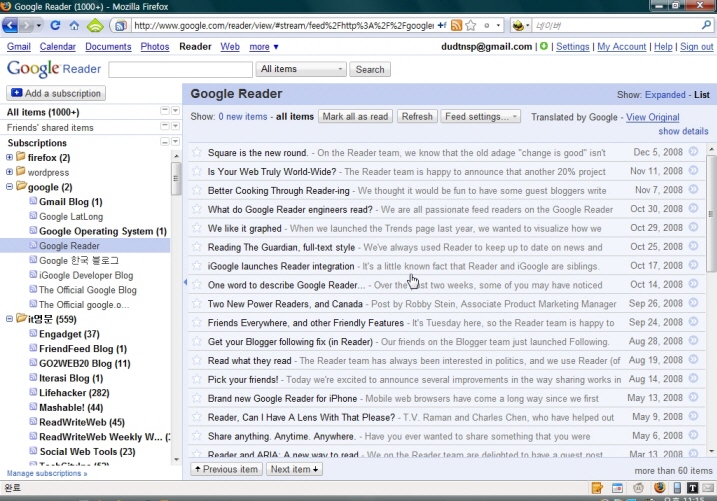Screen dimensions: 717x501
Task: Switch to Expanded view
Action: [665, 95]
